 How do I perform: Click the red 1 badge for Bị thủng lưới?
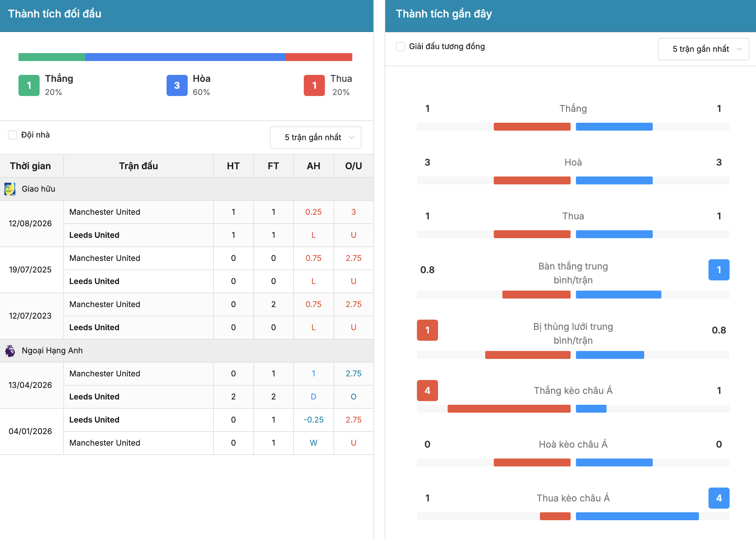tap(427, 330)
